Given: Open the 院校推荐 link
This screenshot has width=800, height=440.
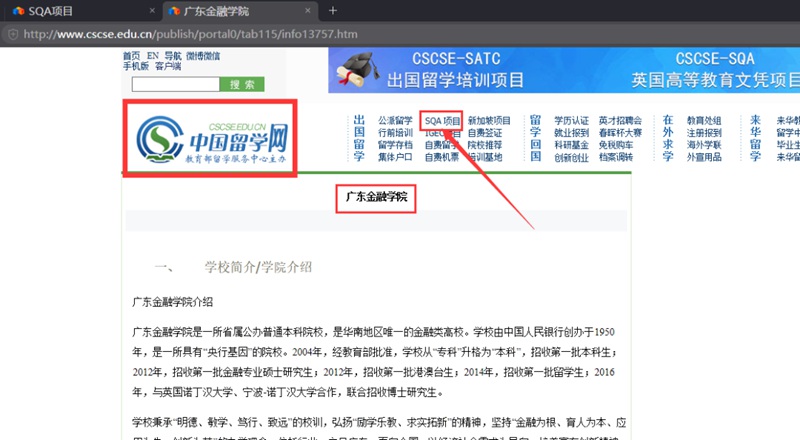Looking at the screenshot, I should point(485,145).
